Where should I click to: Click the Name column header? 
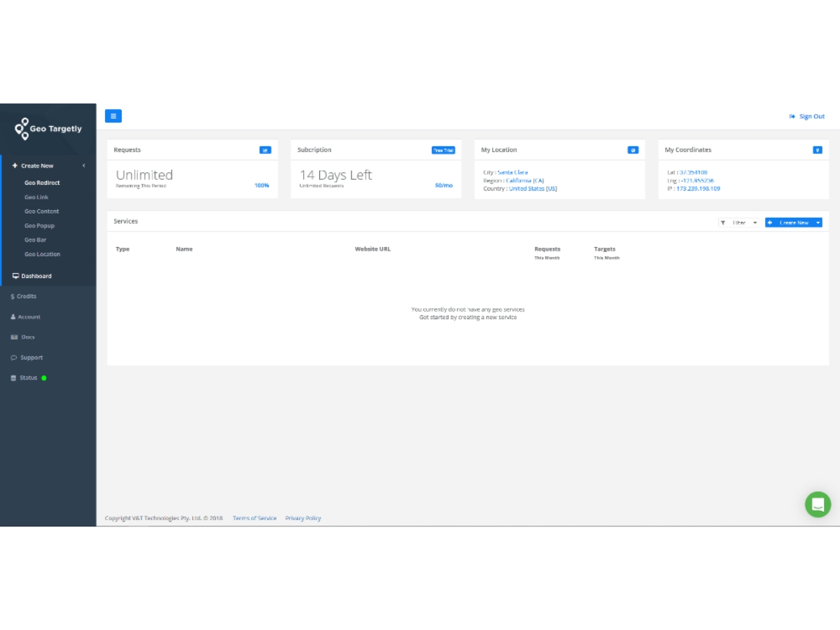pos(184,249)
